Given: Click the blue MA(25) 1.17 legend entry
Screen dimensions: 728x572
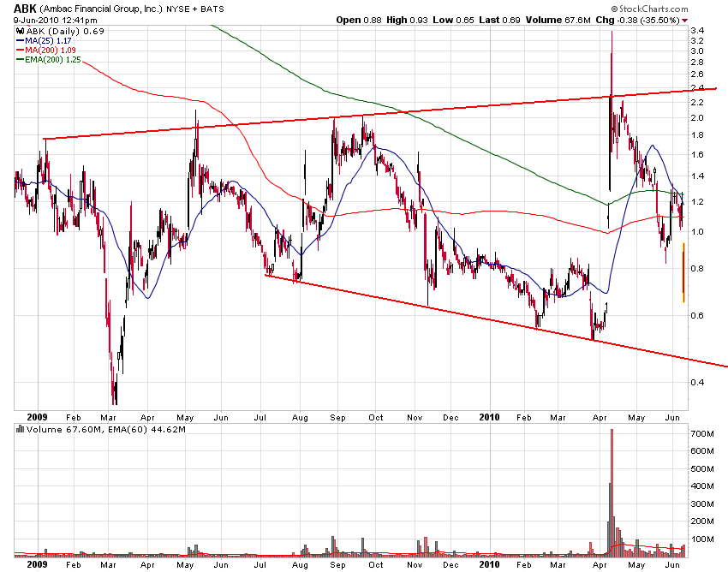Looking at the screenshot, I should [x=44, y=41].
